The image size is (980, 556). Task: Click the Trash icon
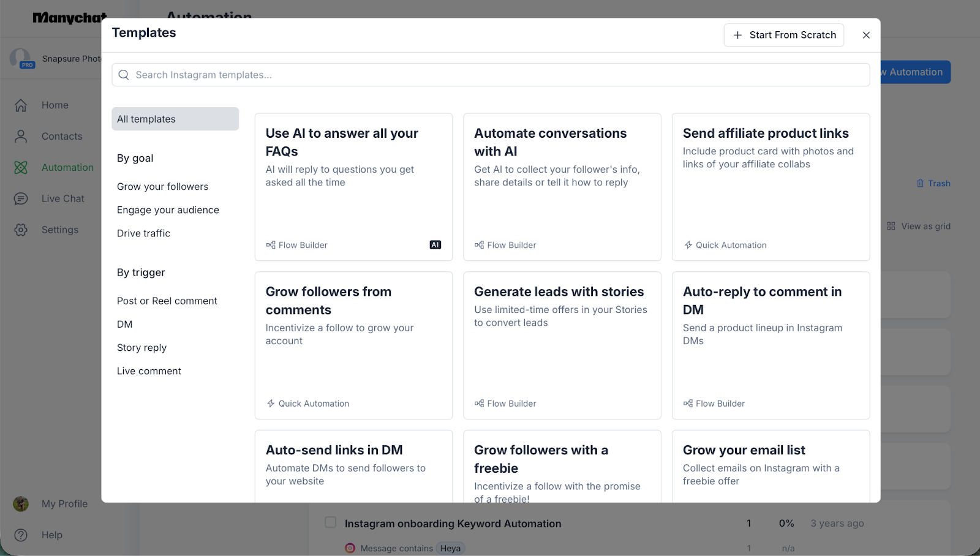(920, 184)
